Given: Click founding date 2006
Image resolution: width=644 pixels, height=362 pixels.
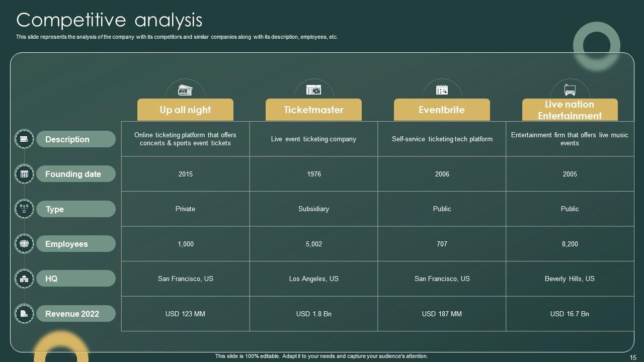Looking at the screenshot, I should (x=442, y=174).
